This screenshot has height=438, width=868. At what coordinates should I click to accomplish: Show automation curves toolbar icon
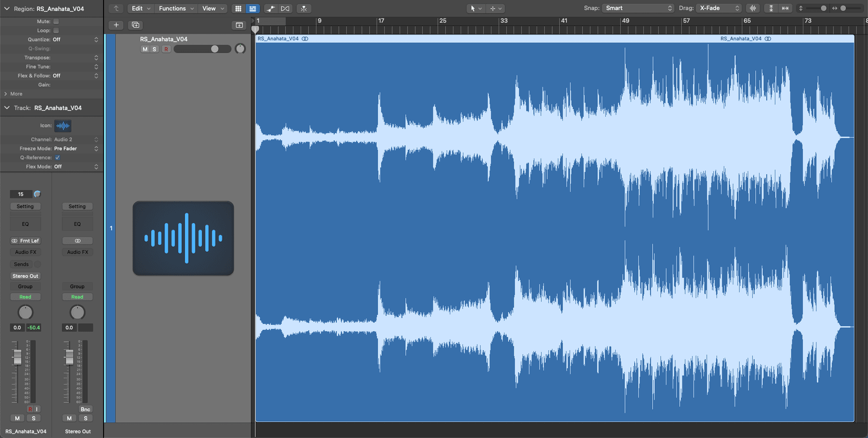pyautogui.click(x=271, y=8)
